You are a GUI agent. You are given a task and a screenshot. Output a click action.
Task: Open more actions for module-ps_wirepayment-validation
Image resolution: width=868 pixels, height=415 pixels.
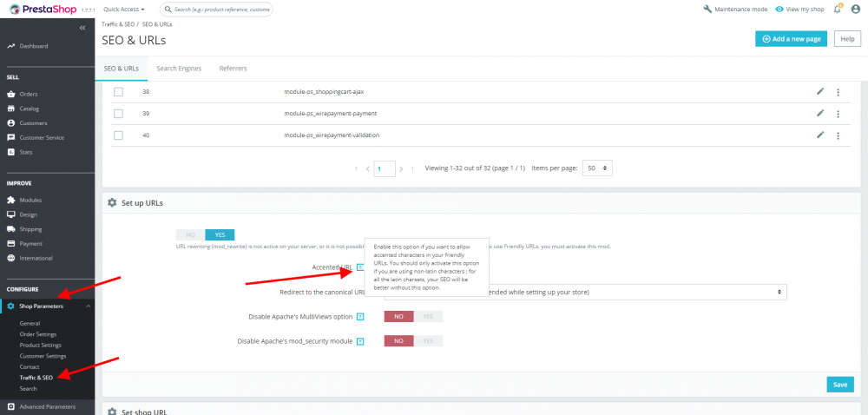838,135
